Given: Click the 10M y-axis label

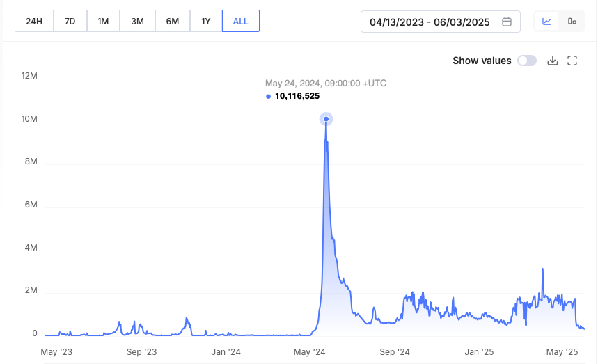Looking at the screenshot, I should pos(29,118).
